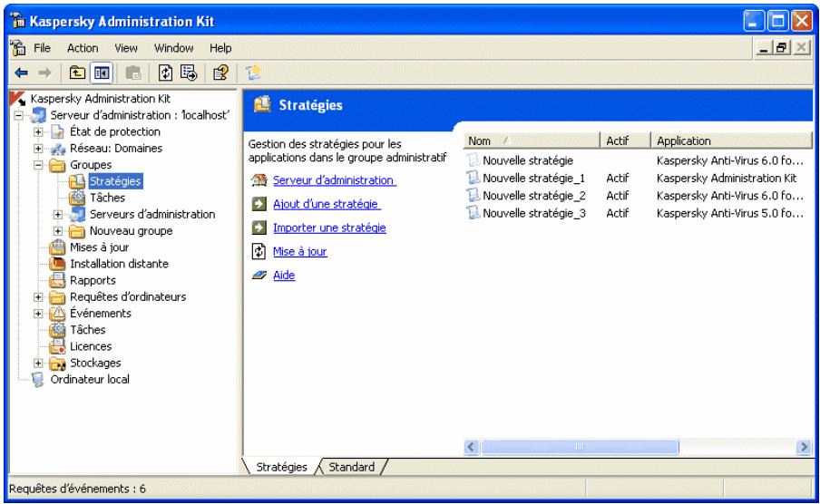Sort by the Application column header
This screenshot has height=504, width=820.
(731, 141)
